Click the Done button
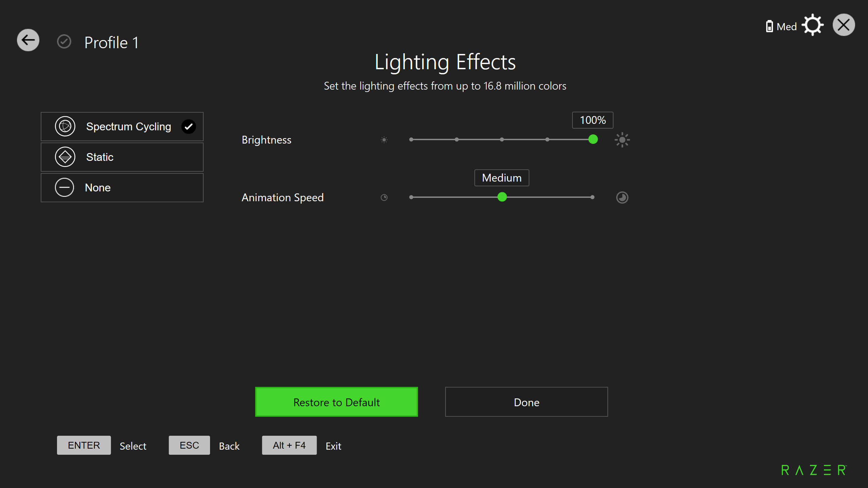This screenshot has height=488, width=868. (527, 402)
